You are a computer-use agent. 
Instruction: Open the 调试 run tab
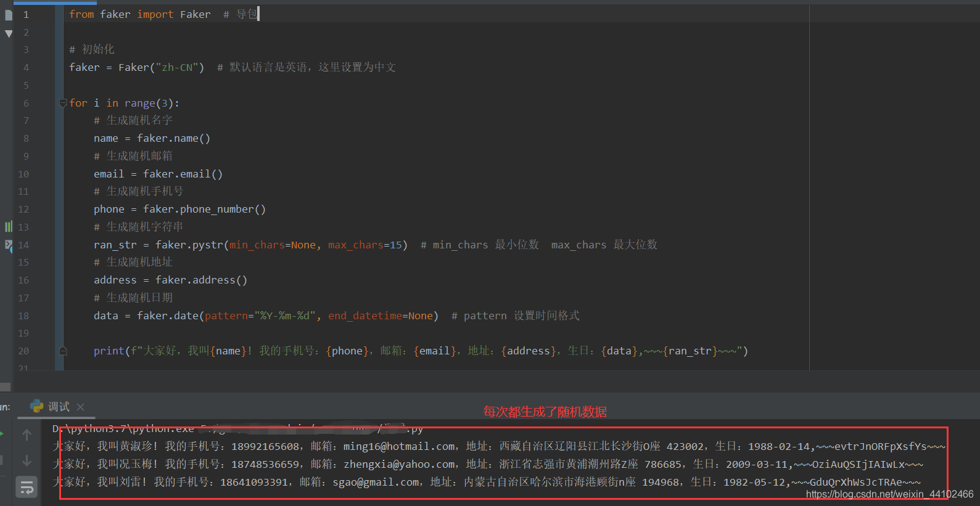(x=59, y=407)
